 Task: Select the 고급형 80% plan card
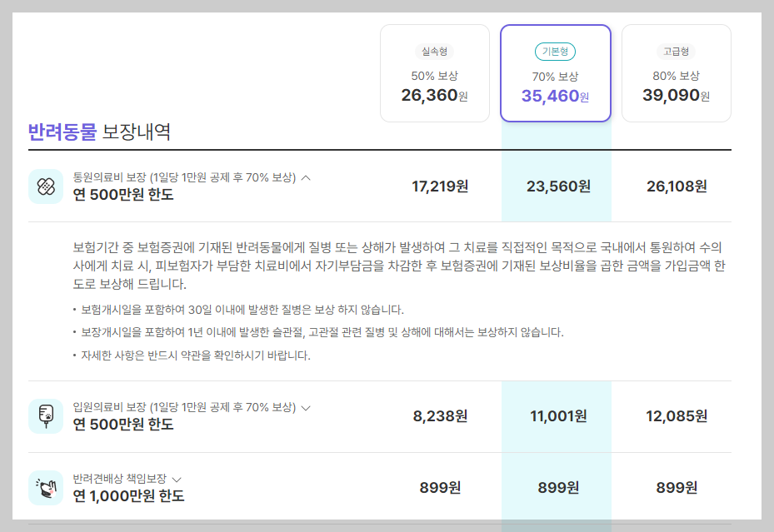pos(676,73)
